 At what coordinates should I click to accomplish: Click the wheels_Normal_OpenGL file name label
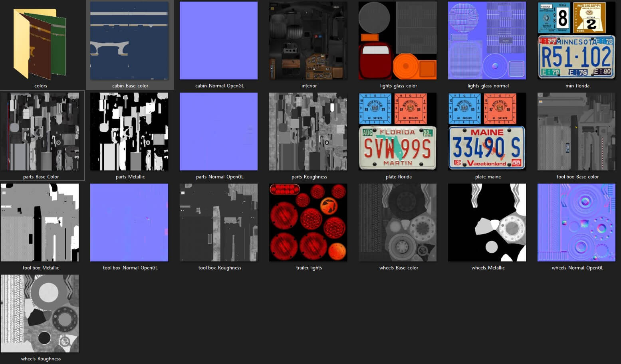click(577, 268)
